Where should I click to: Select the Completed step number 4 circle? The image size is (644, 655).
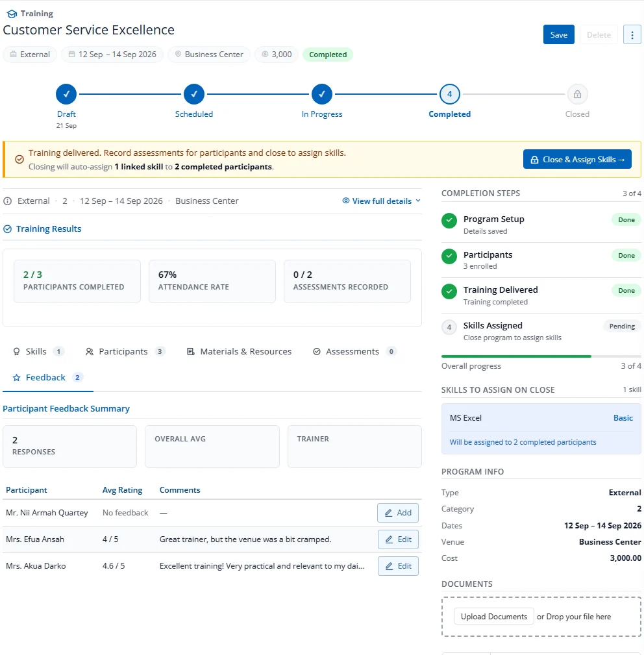point(449,94)
